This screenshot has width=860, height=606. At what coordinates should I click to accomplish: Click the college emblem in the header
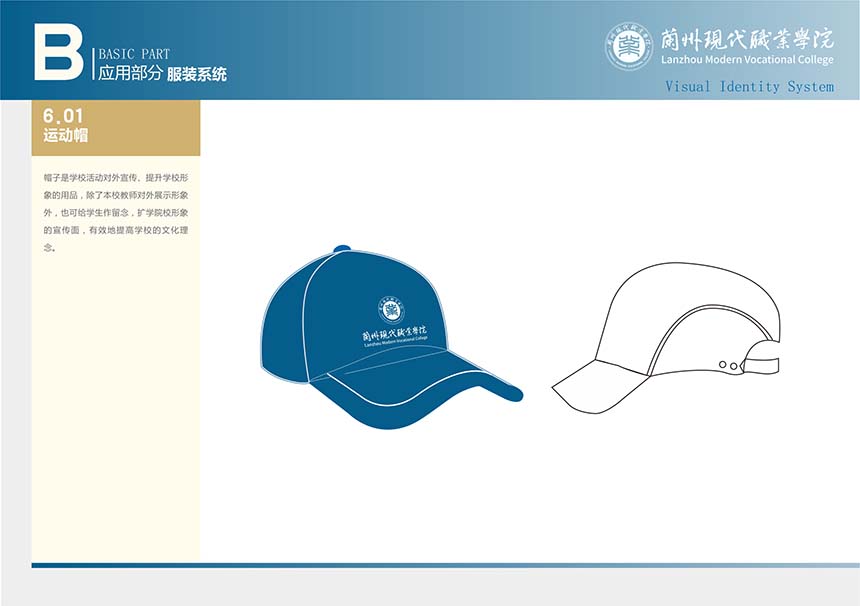tap(629, 46)
